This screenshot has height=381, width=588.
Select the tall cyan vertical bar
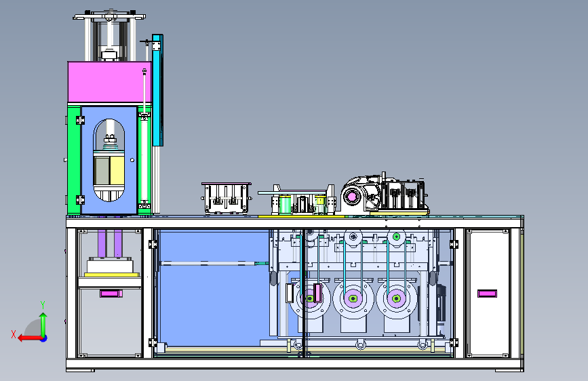[157, 90]
